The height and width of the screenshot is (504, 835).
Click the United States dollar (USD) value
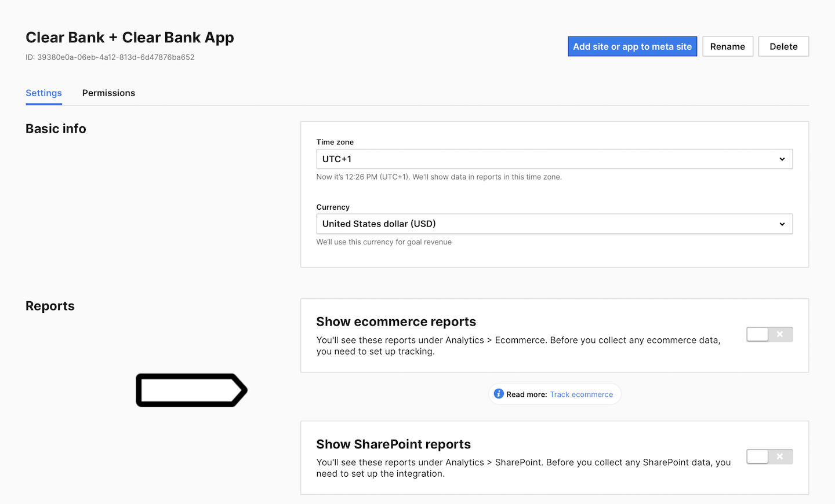(379, 224)
